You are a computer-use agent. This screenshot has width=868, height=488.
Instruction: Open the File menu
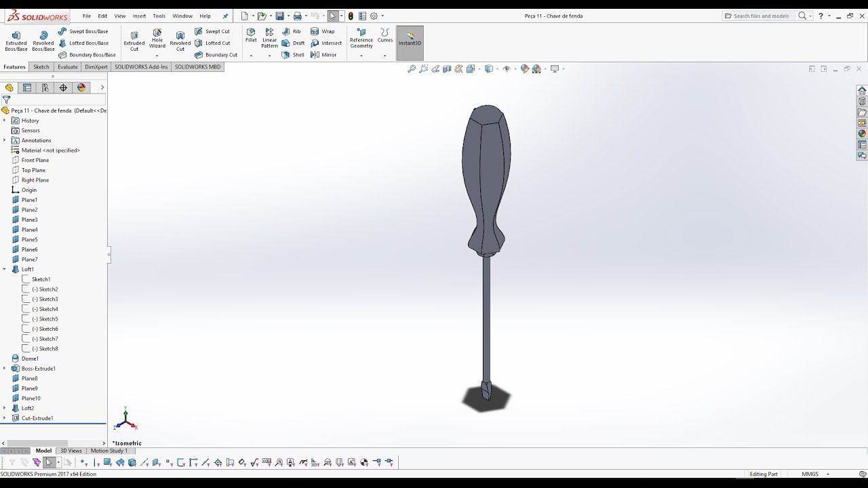click(87, 16)
